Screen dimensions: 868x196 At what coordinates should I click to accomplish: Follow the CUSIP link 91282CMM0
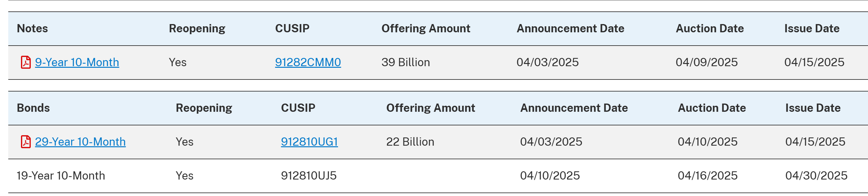pos(308,62)
